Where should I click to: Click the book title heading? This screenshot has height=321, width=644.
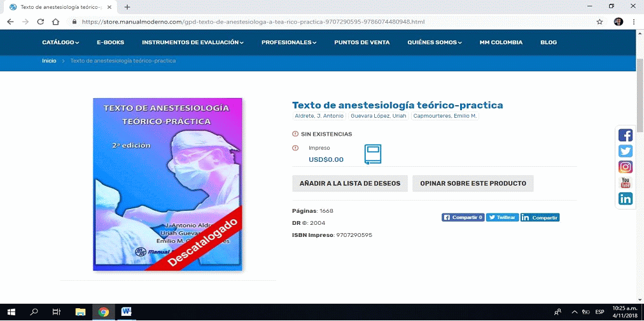point(398,105)
